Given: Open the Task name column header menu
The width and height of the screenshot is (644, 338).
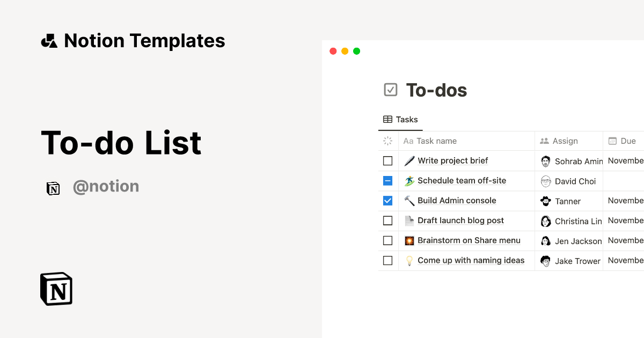Looking at the screenshot, I should click(436, 141).
